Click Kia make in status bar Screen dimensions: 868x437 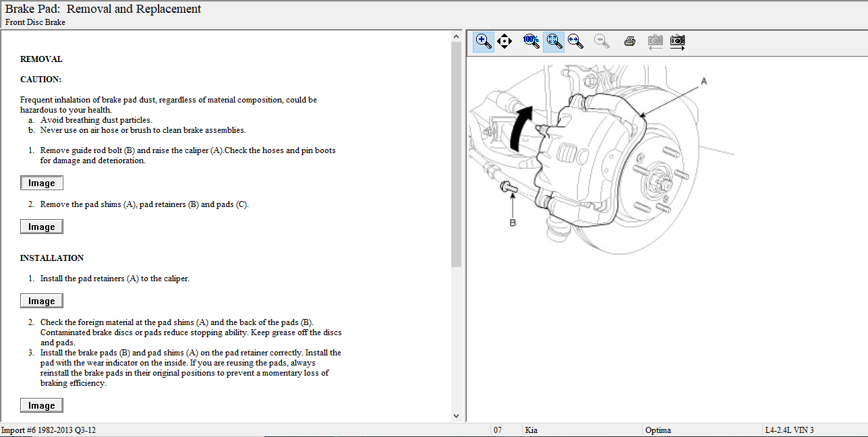click(533, 430)
